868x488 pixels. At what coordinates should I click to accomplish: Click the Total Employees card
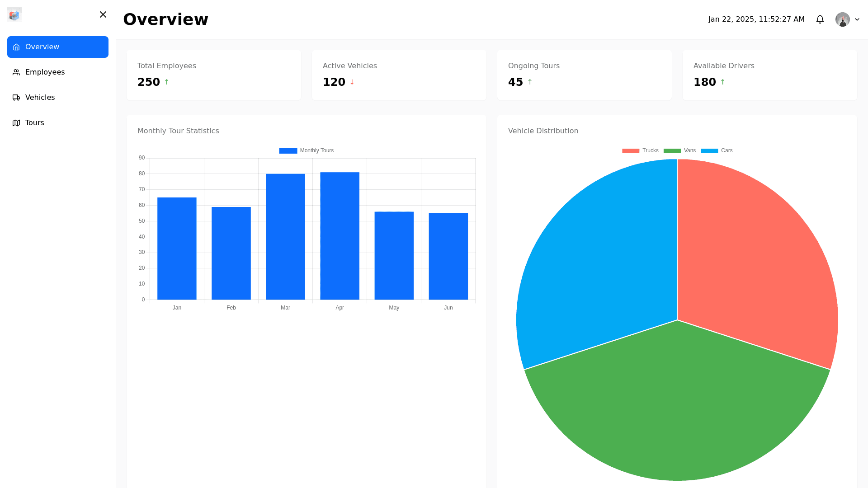(213, 75)
